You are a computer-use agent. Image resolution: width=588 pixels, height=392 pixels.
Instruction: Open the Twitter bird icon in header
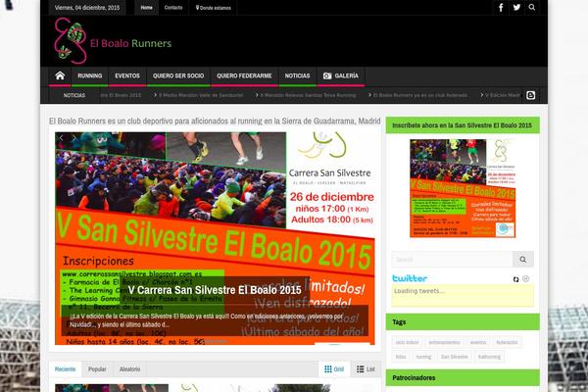(516, 7)
